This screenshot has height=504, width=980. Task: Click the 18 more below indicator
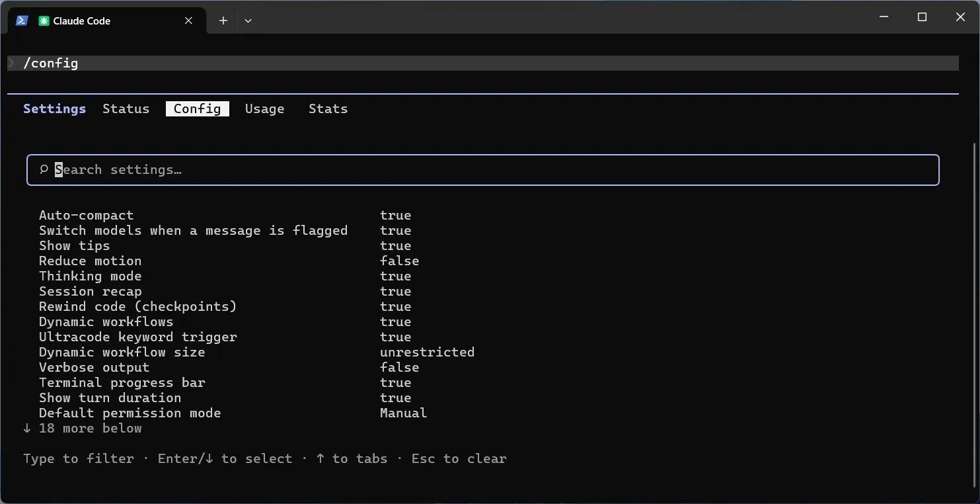point(83,429)
